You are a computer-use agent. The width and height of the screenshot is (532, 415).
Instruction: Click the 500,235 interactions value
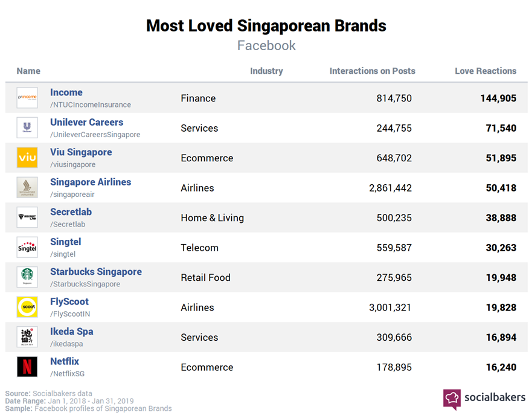point(394,217)
